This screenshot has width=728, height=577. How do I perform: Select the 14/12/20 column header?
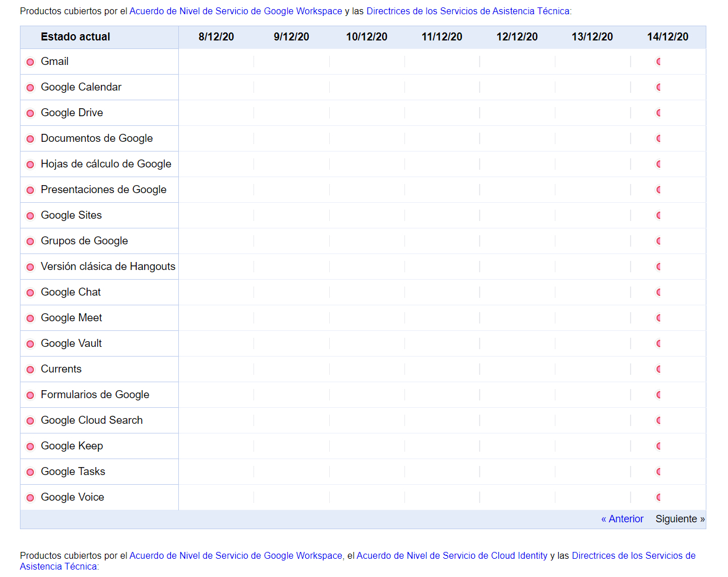[x=668, y=36]
